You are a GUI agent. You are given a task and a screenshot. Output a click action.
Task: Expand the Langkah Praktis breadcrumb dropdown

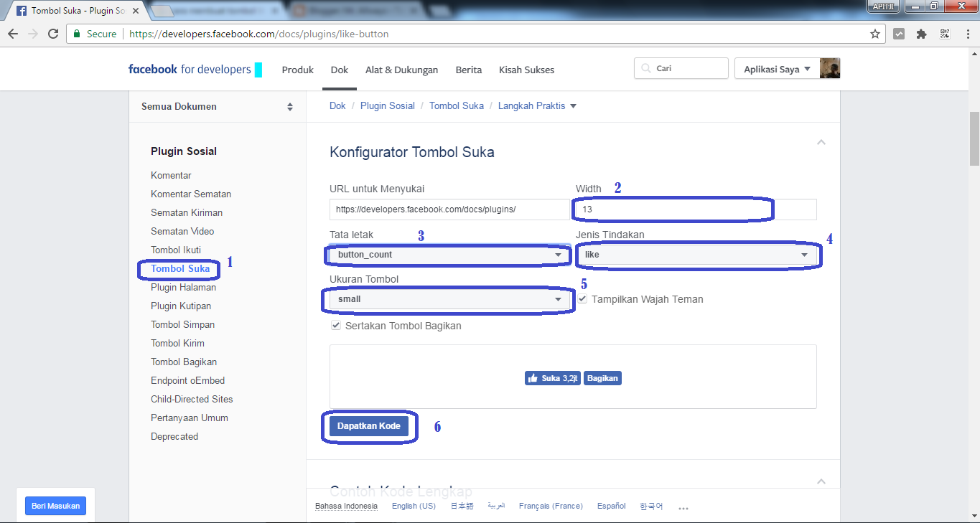[x=538, y=105]
